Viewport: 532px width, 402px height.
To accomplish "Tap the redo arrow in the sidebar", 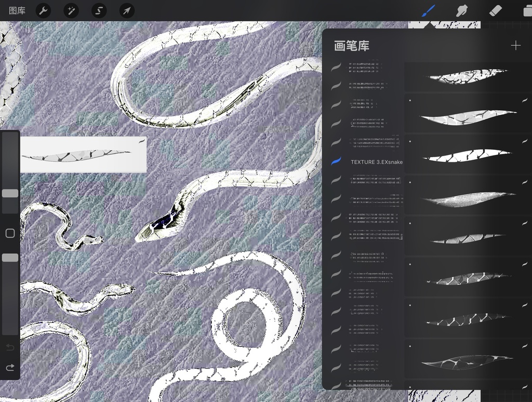I will click(x=9, y=367).
